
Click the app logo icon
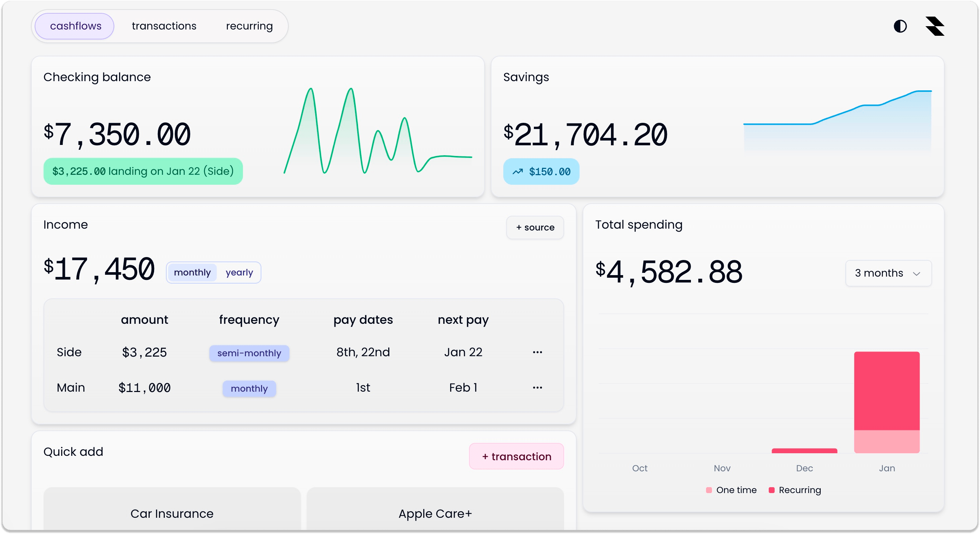(935, 26)
